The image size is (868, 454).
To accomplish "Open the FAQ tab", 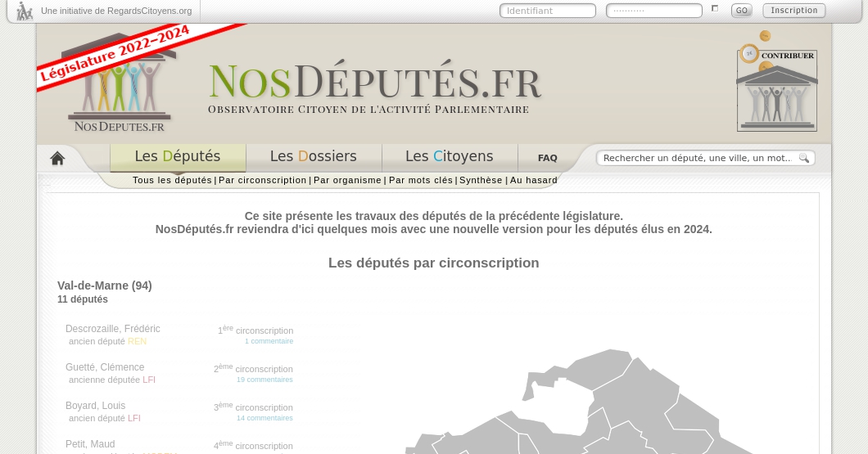I will 548,158.
